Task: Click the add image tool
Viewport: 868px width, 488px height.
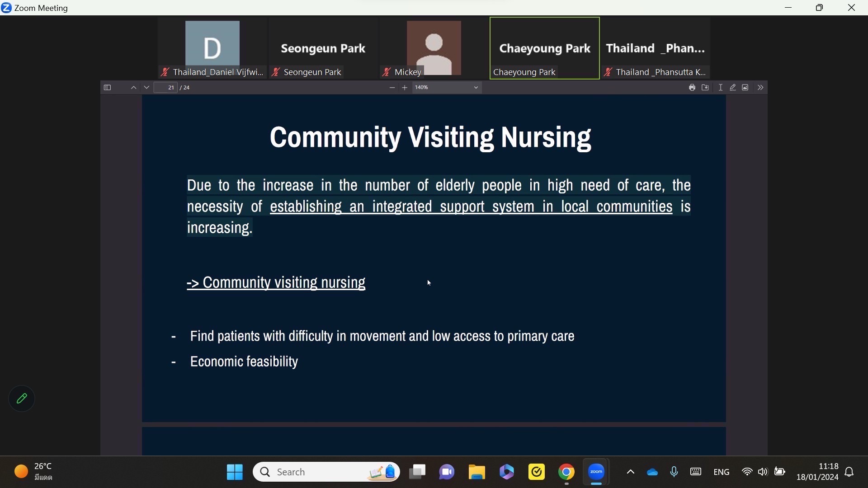Action: point(746,88)
